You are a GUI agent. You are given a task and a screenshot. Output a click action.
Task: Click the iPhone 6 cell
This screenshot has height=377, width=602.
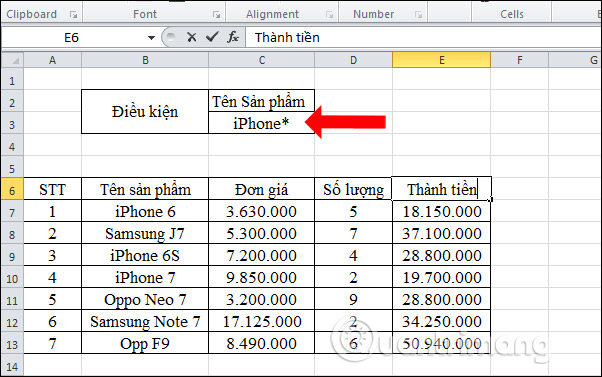145,211
